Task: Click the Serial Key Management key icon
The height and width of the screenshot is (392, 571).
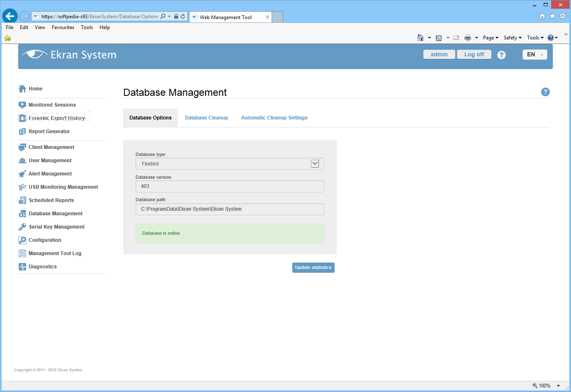Action: click(x=22, y=227)
